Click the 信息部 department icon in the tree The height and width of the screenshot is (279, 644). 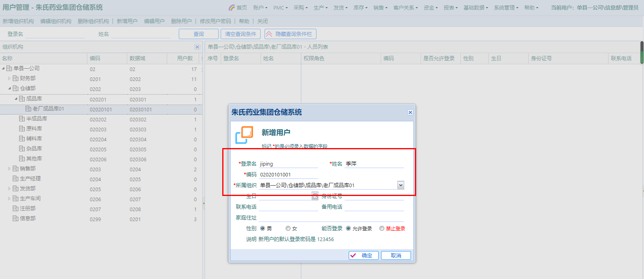16,218
